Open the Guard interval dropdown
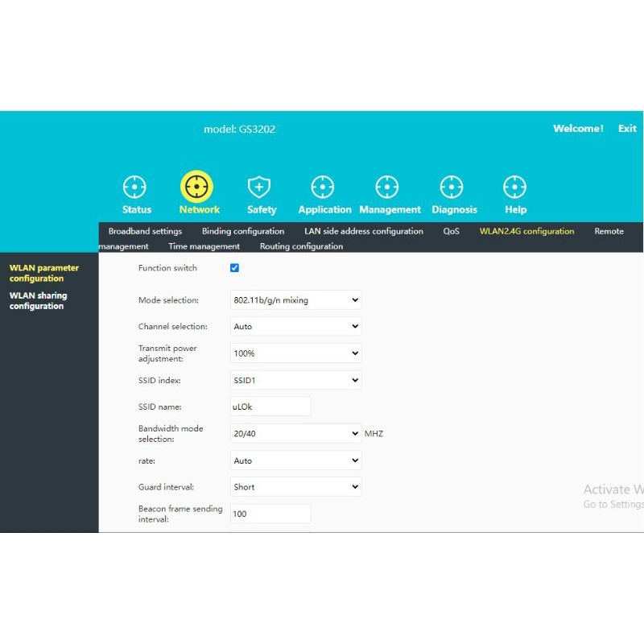644x644 pixels. pyautogui.click(x=295, y=487)
